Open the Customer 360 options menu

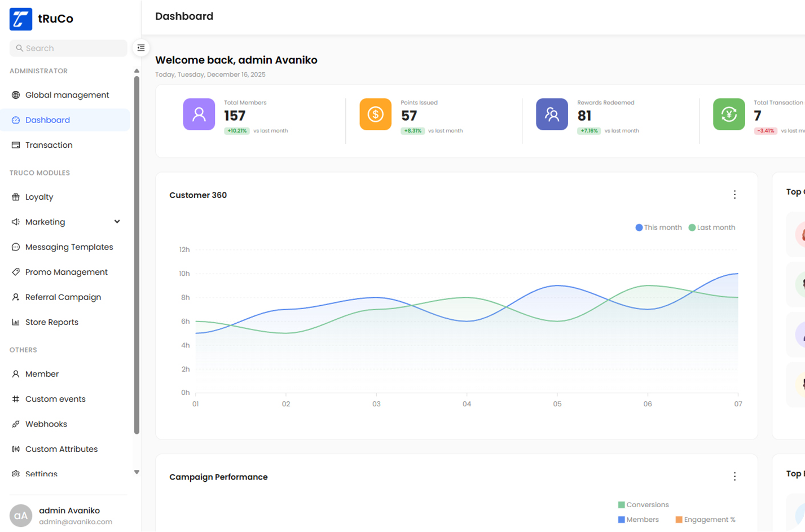point(734,195)
